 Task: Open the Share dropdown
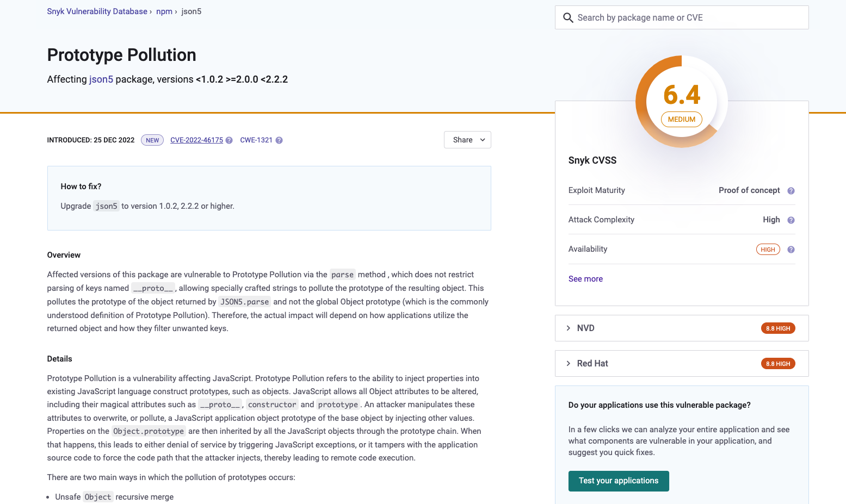[x=467, y=140]
